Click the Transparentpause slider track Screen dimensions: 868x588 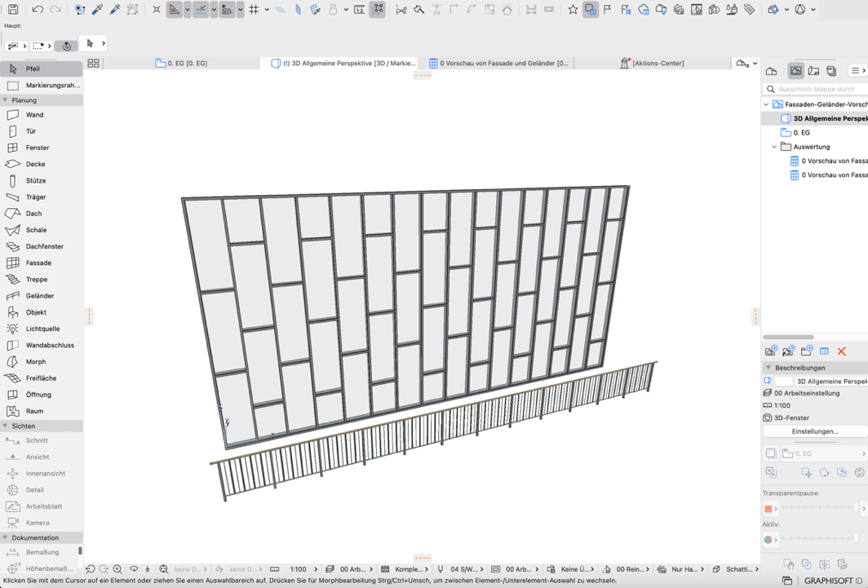(x=819, y=507)
